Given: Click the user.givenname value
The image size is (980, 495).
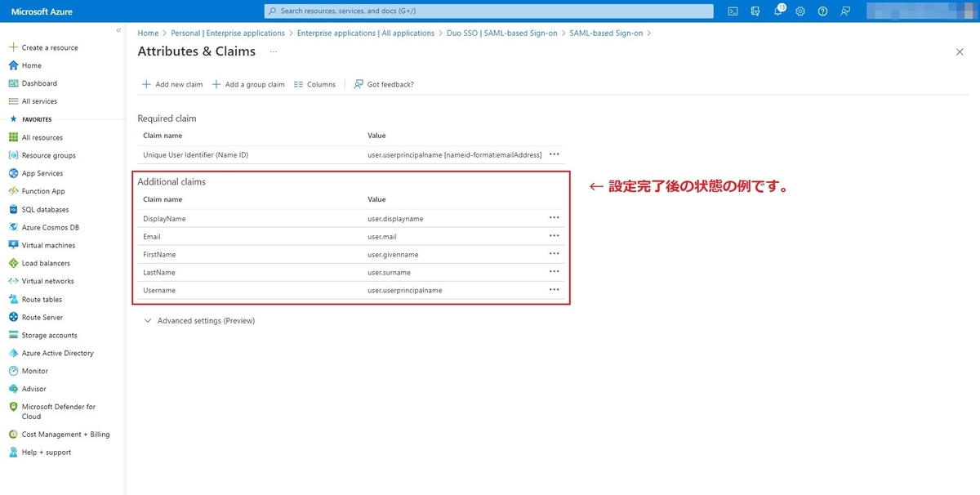Looking at the screenshot, I should point(393,254).
